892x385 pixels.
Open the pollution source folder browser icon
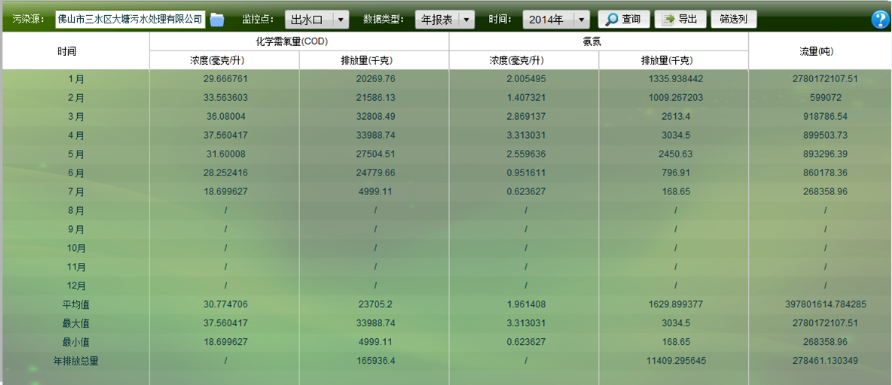[x=217, y=19]
